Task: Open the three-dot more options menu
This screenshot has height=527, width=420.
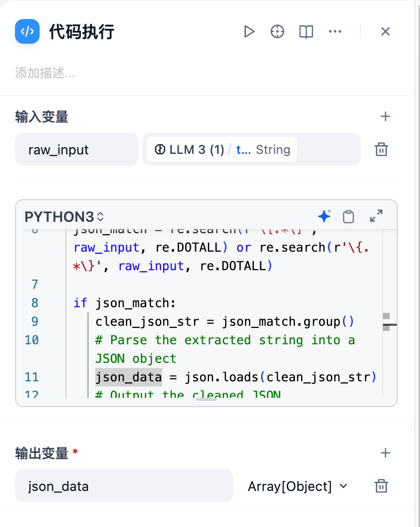Action: (x=335, y=31)
